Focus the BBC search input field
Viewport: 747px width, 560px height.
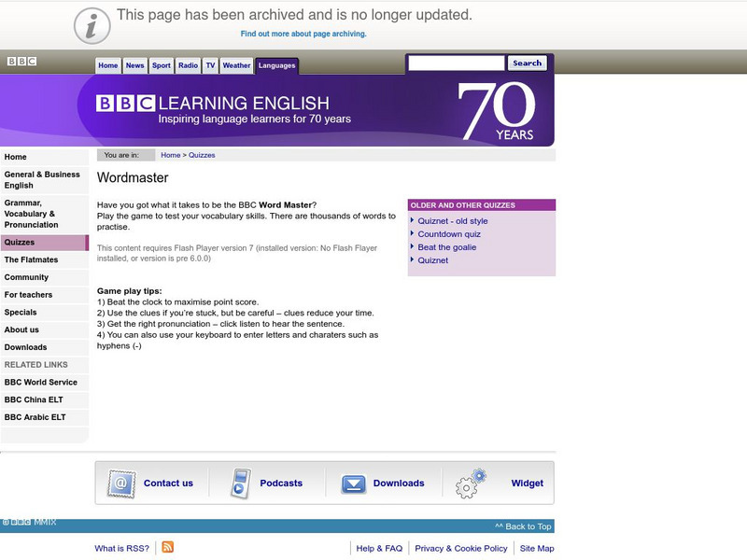point(456,63)
